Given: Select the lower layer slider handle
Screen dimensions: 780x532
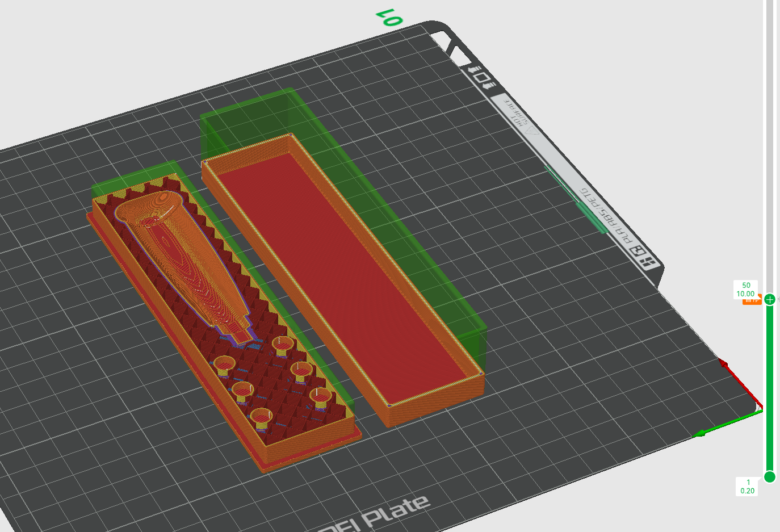Looking at the screenshot, I should 770,476.
